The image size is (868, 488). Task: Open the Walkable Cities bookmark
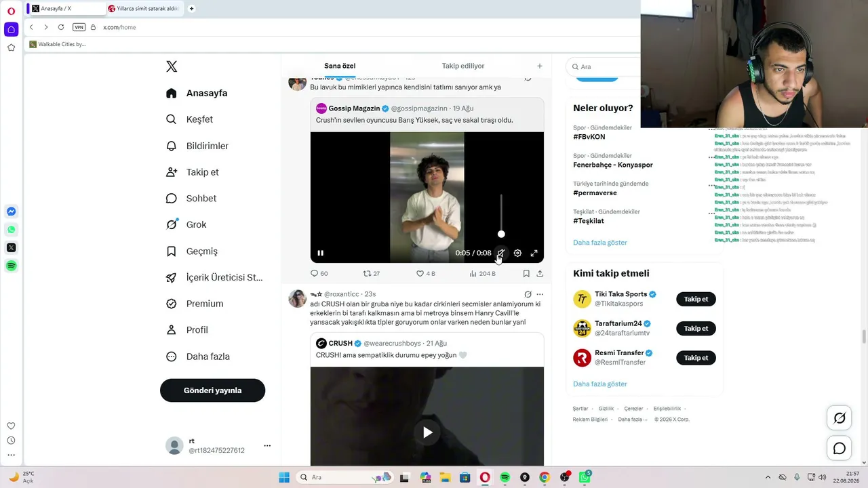[x=58, y=44]
